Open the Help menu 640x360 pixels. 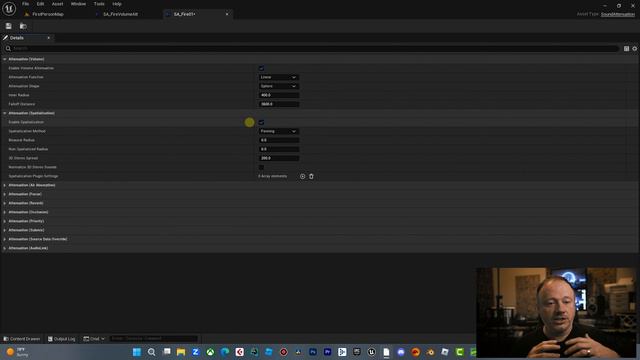point(117,4)
